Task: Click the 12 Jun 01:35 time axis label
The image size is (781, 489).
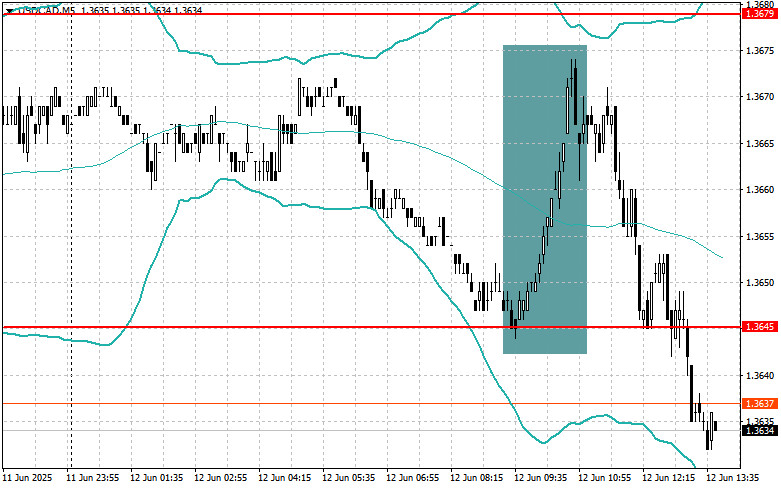Action: pyautogui.click(x=156, y=478)
